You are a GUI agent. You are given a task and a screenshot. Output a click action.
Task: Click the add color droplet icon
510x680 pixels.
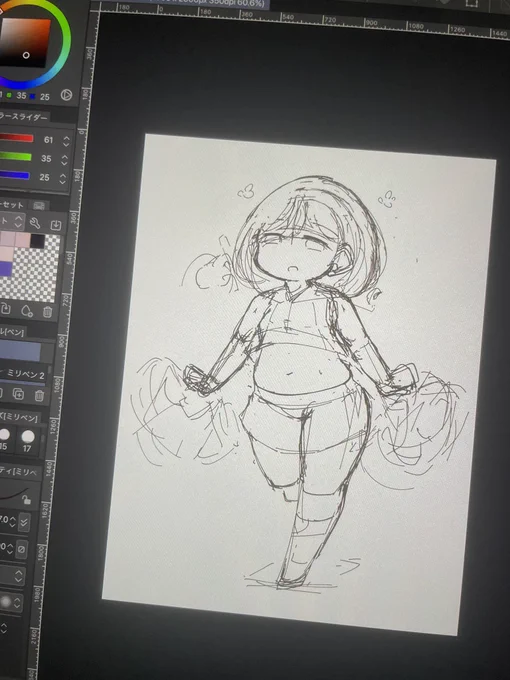(26, 310)
